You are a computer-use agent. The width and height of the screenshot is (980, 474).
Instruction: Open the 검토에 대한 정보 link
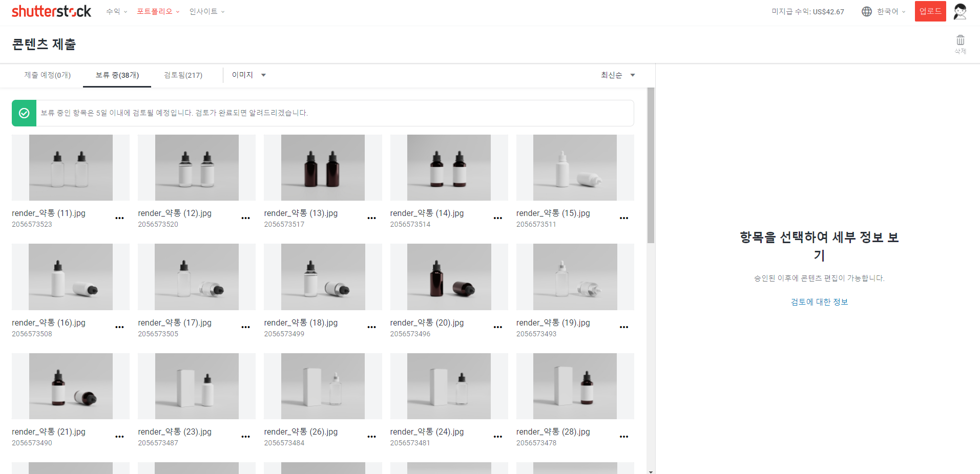click(x=819, y=301)
